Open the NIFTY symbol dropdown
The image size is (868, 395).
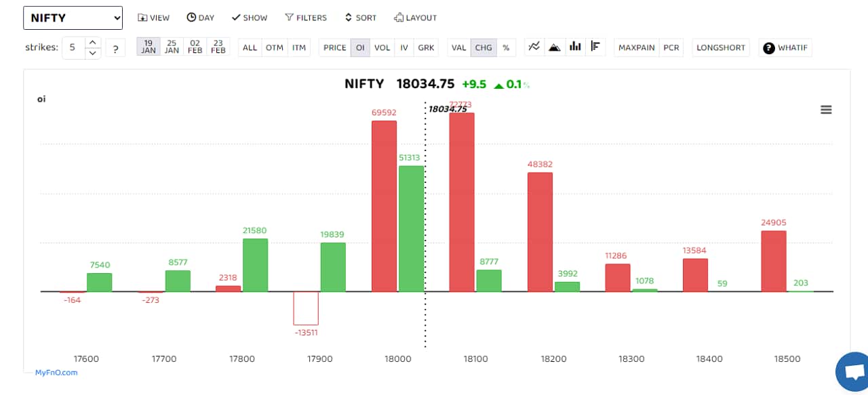pos(73,18)
